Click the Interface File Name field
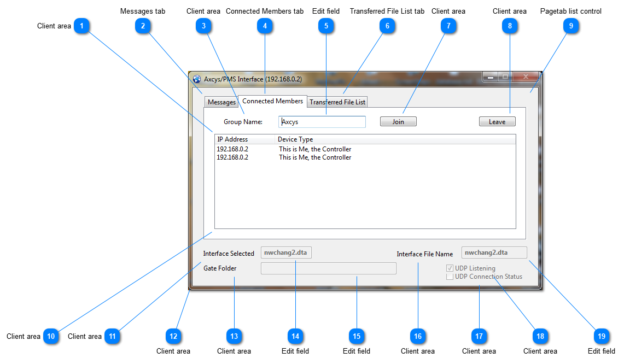 [x=494, y=253]
